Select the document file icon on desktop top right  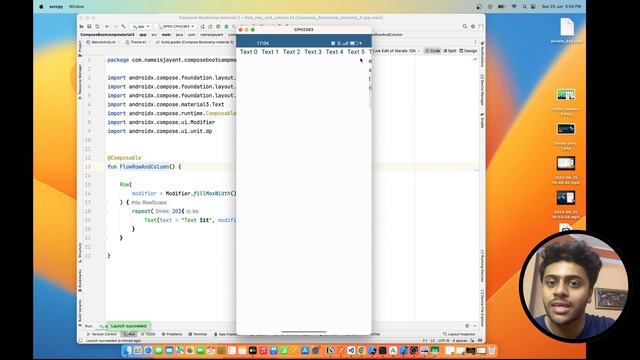[x=567, y=27]
